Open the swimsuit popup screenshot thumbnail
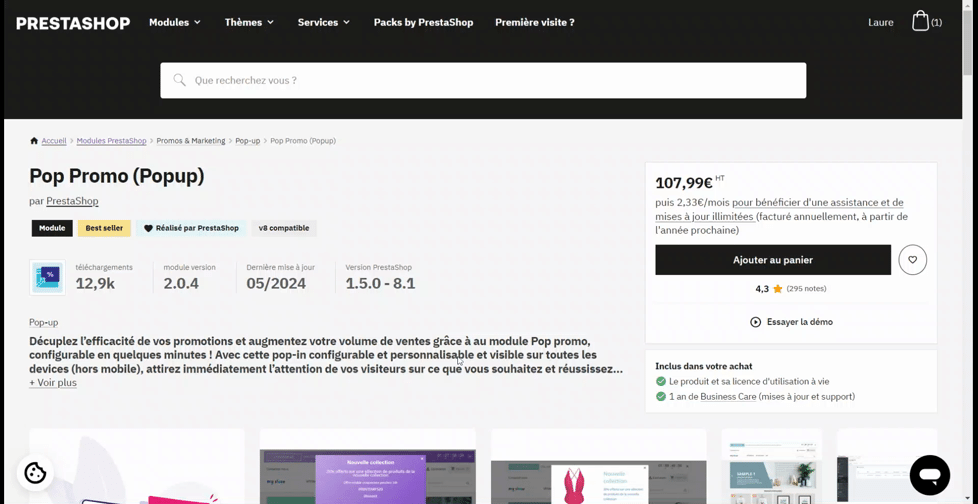Viewport: 978px width, 504px height. click(598, 466)
